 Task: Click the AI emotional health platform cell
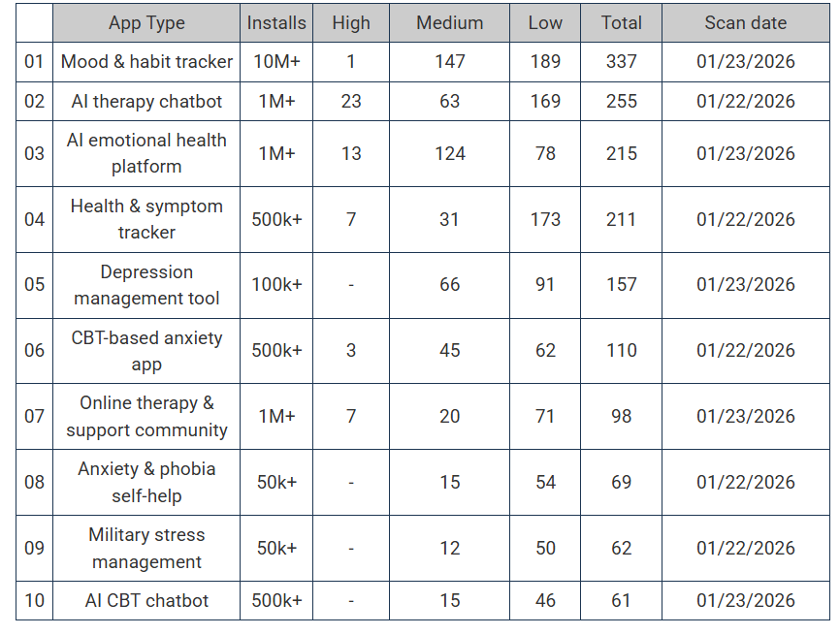tap(146, 153)
